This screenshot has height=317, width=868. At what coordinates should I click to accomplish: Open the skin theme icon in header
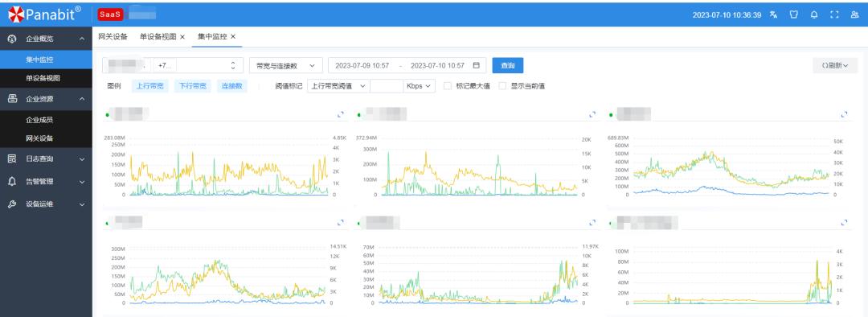[x=793, y=15]
